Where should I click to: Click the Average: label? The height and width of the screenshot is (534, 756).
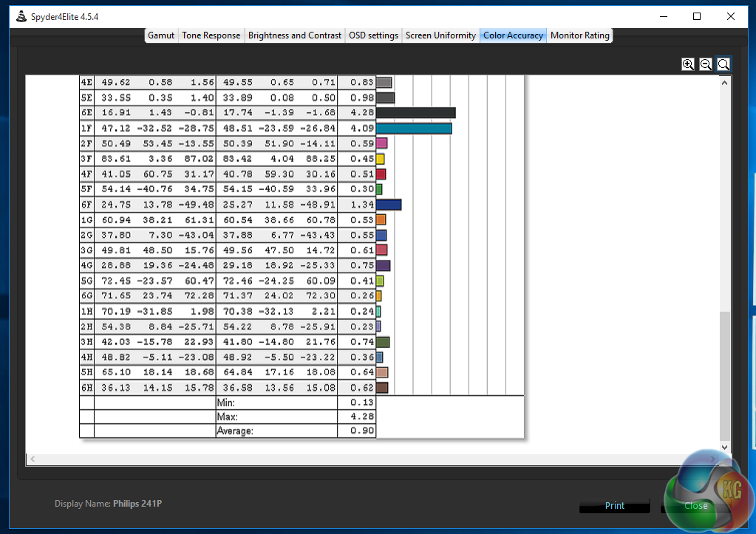click(235, 431)
